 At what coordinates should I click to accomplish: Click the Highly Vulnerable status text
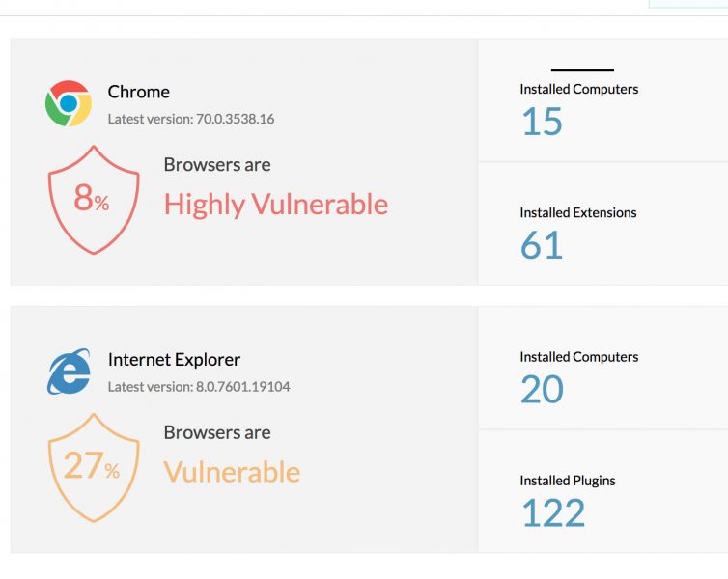point(276,205)
